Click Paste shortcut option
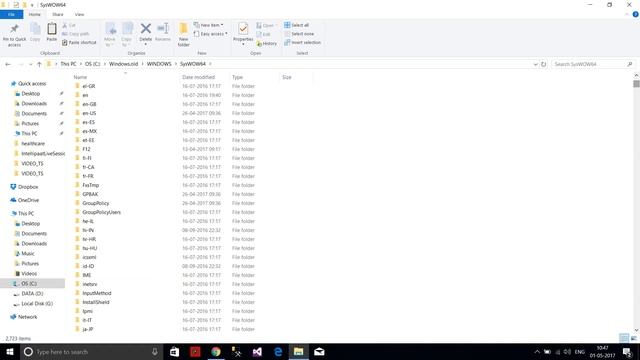The image size is (640, 360). (x=79, y=42)
